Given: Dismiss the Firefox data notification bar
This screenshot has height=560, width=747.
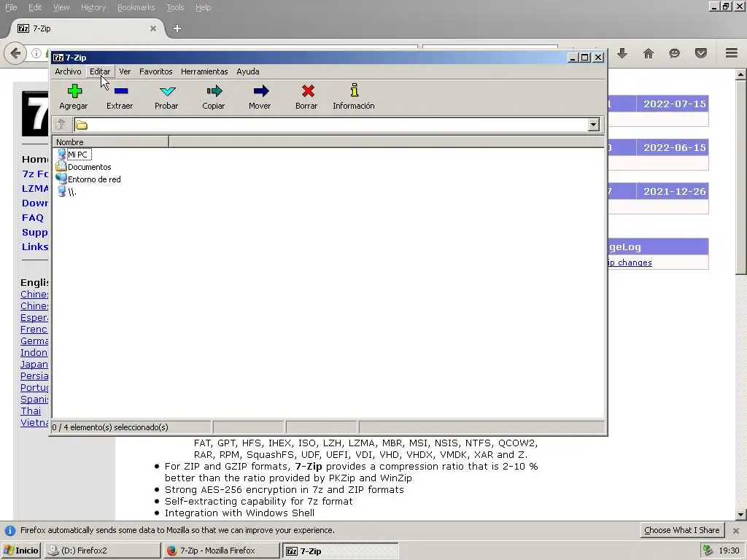Looking at the screenshot, I should pyautogui.click(x=736, y=531).
